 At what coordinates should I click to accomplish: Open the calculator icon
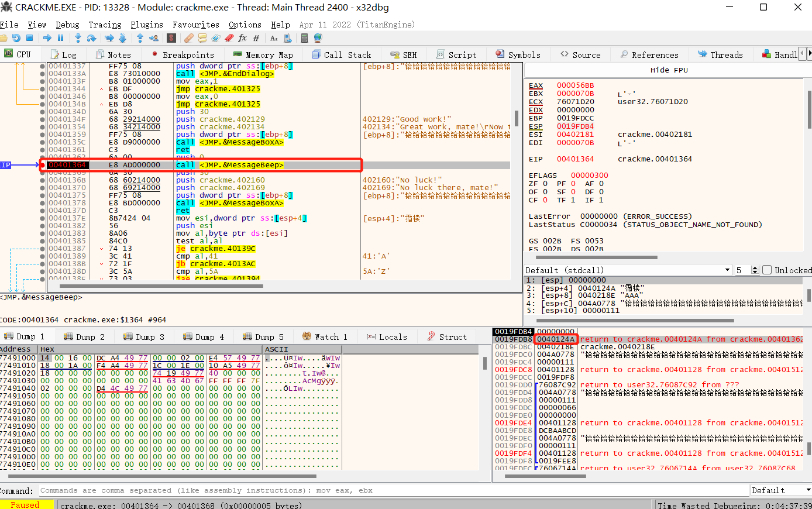(304, 38)
